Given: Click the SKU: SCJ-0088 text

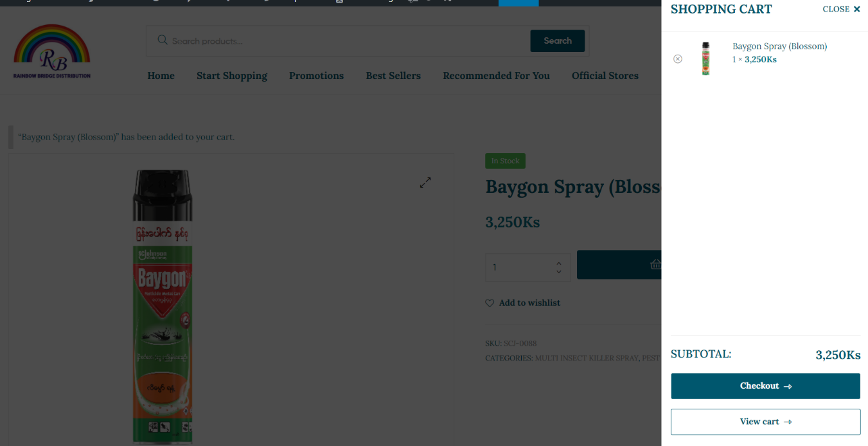Looking at the screenshot, I should (511, 344).
